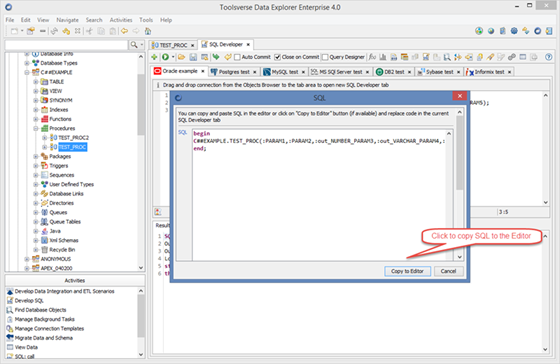Image resolution: width=560 pixels, height=364 pixels.
Task: Uncheck the Close on Commit checkbox
Action: (x=277, y=57)
